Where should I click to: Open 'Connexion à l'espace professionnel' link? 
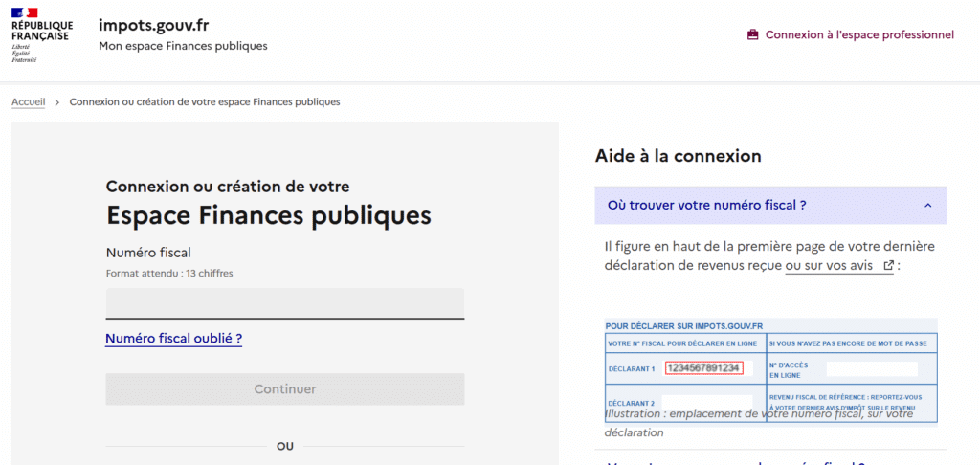pyautogui.click(x=851, y=35)
